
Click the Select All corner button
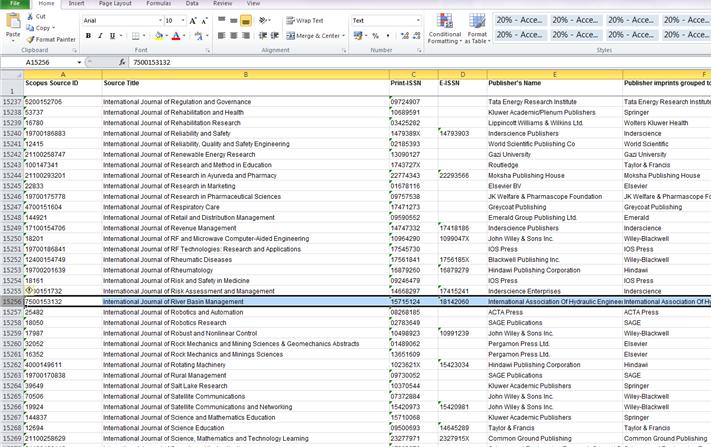pyautogui.click(x=12, y=74)
